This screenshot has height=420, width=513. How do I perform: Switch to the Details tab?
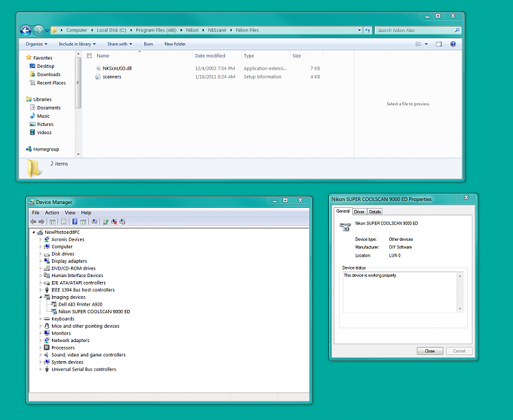pos(375,211)
